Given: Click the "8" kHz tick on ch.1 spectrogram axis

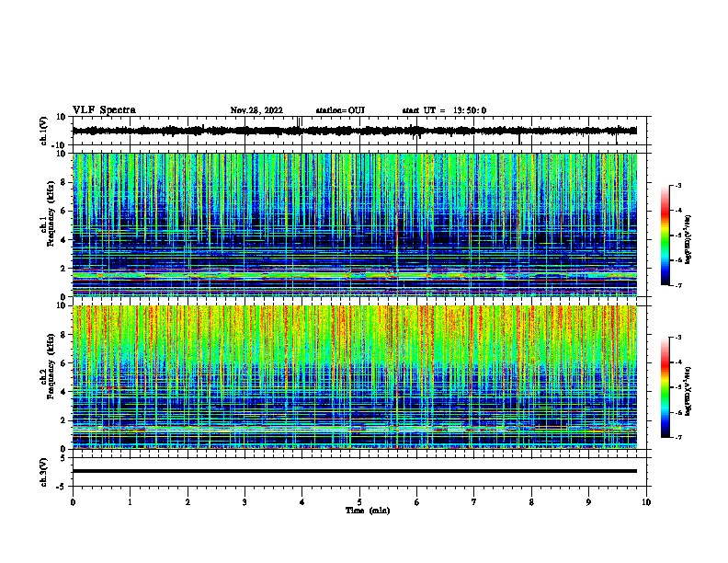Looking at the screenshot, I should (x=64, y=182).
